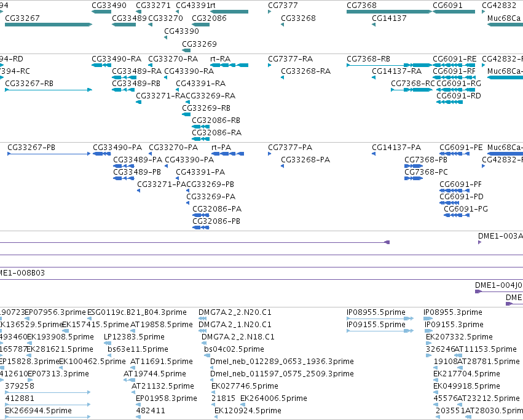Select protein CG6091-PG
Viewport: 523px width, 420px height.
point(466,209)
